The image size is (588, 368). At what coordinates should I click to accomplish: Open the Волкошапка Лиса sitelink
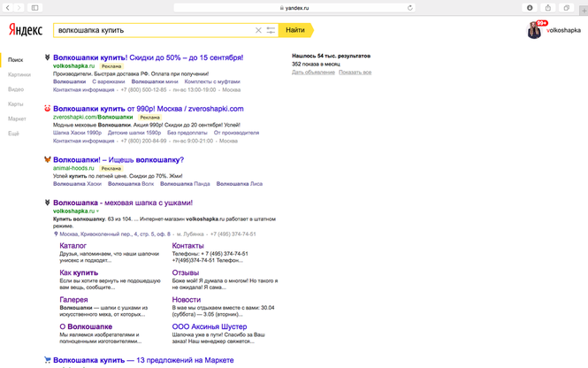[240, 183]
